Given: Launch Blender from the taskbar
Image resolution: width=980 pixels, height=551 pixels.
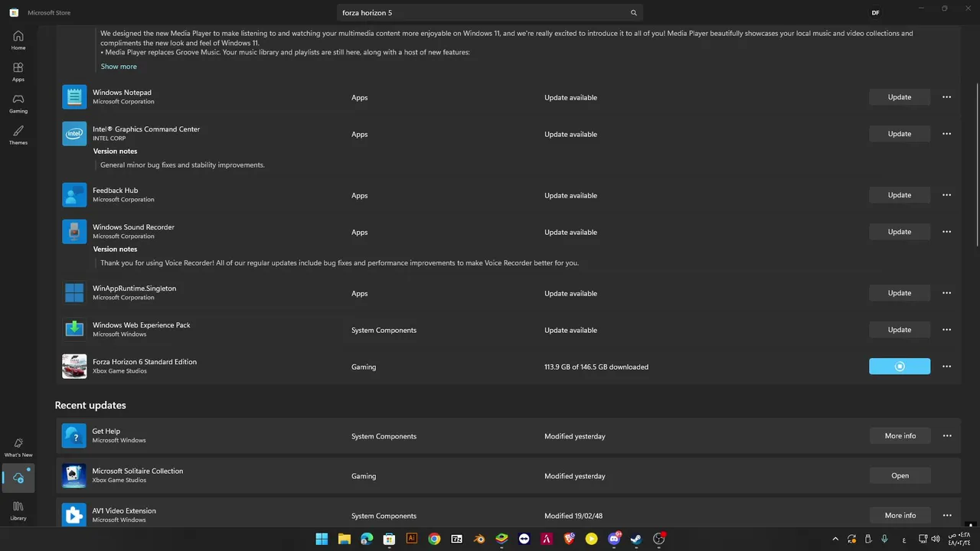Looking at the screenshot, I should tap(479, 539).
